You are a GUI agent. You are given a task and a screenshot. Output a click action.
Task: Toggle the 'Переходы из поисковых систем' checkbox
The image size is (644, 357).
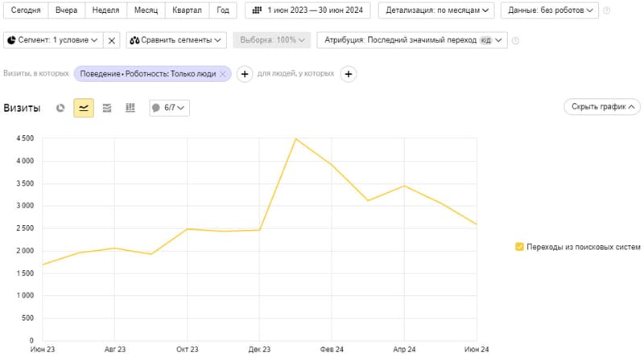(x=519, y=247)
